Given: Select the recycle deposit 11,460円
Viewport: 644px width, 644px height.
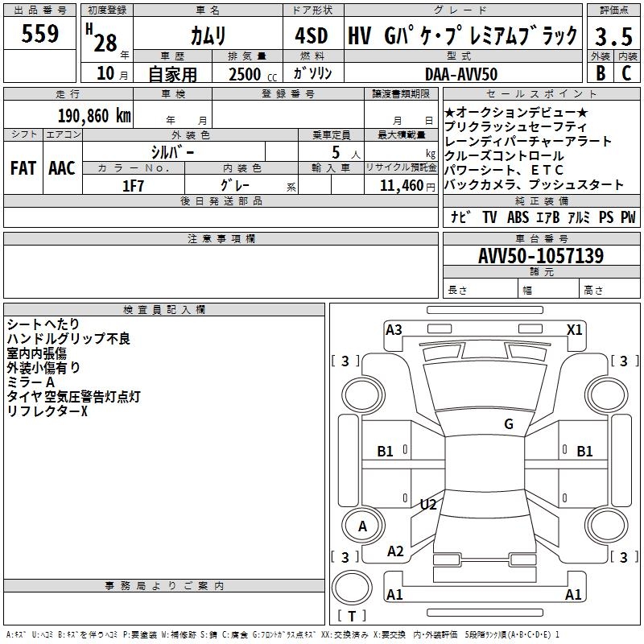Looking at the screenshot, I should point(407,185).
